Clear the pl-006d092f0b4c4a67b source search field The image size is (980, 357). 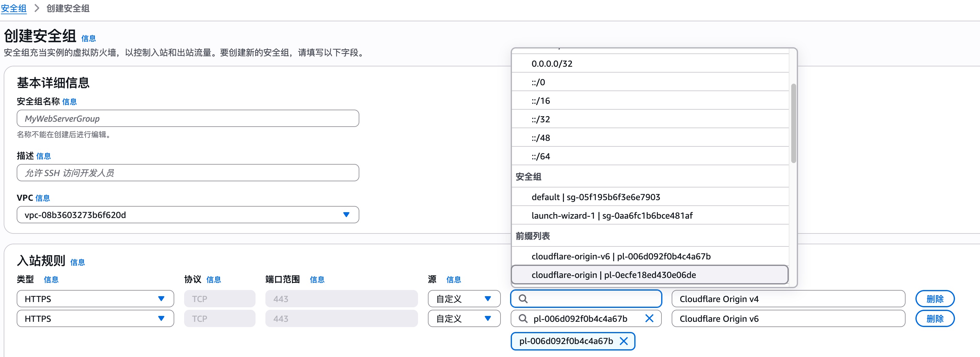pos(649,319)
